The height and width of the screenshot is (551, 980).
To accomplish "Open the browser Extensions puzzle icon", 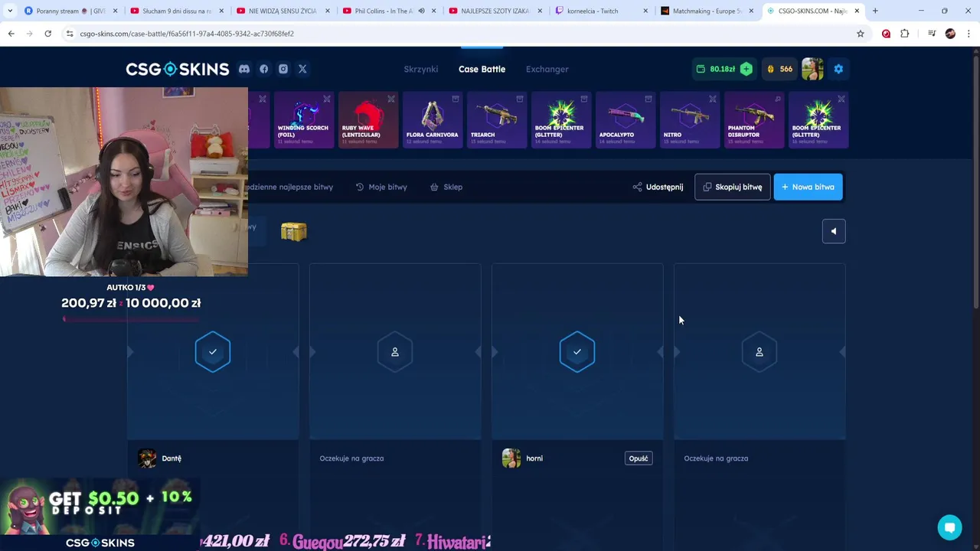I will pyautogui.click(x=905, y=34).
